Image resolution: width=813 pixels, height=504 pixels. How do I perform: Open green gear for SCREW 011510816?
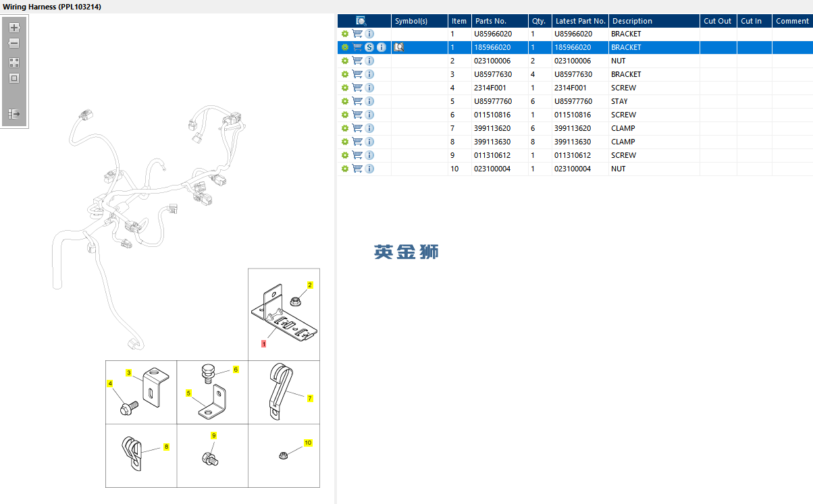pyautogui.click(x=345, y=115)
